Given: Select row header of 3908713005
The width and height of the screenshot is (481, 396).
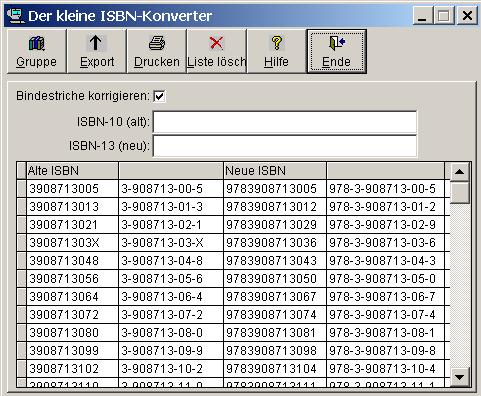Looking at the screenshot, I should [22, 189].
